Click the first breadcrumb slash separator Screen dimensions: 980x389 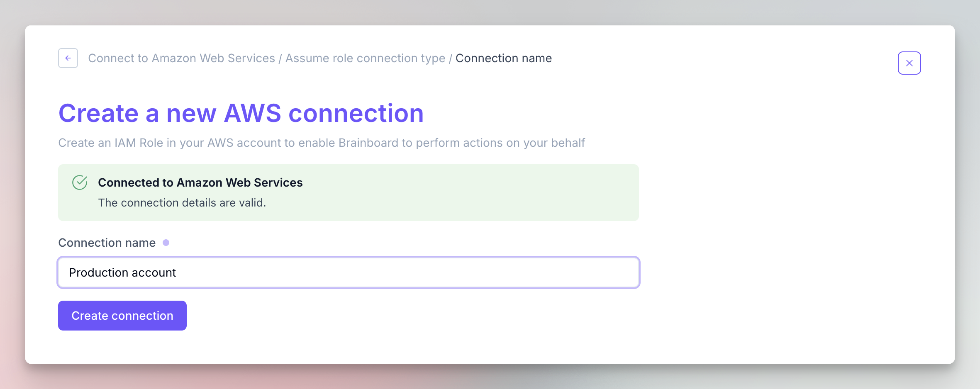coord(280,58)
